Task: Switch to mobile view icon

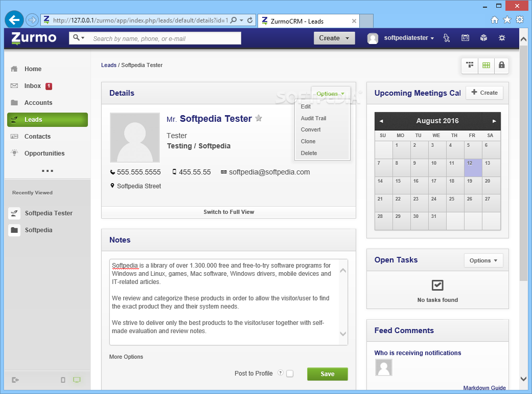Action: pos(63,380)
